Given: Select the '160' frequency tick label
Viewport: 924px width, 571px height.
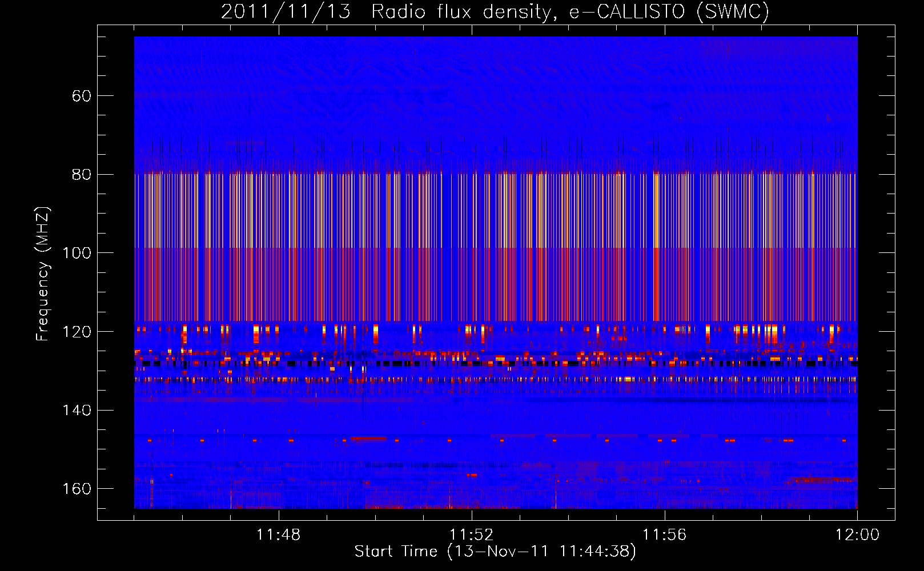Looking at the screenshot, I should [77, 489].
